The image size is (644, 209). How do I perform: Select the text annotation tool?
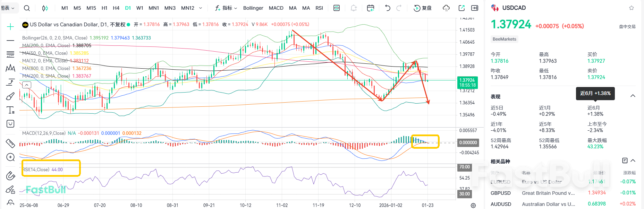click(10, 110)
